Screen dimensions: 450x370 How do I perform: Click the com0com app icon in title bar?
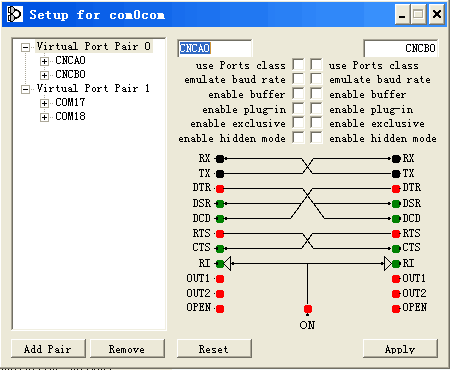pyautogui.click(x=15, y=15)
